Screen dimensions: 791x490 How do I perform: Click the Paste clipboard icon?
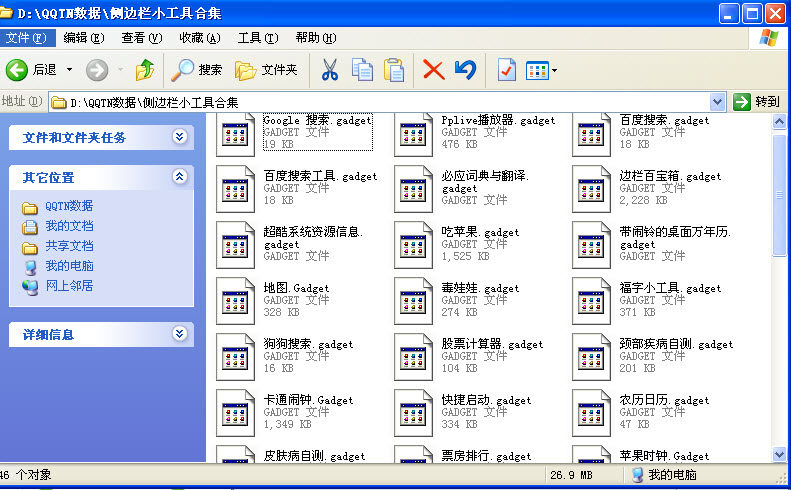(394, 70)
